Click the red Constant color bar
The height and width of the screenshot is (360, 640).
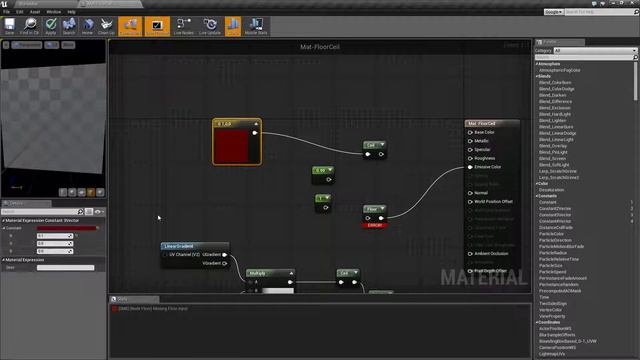[67, 228]
